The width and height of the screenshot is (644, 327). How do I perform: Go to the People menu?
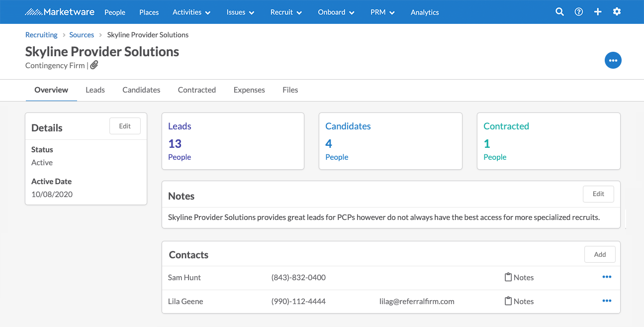[115, 12]
